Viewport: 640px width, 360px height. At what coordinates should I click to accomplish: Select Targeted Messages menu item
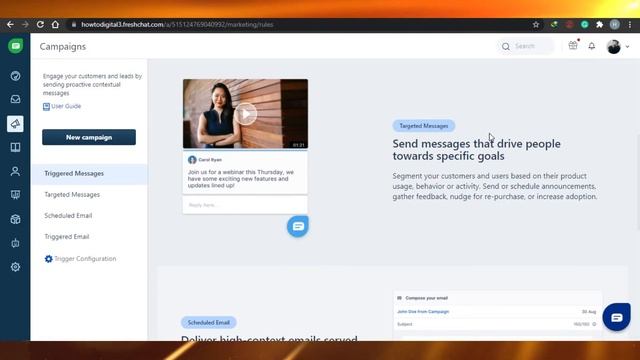coord(72,195)
